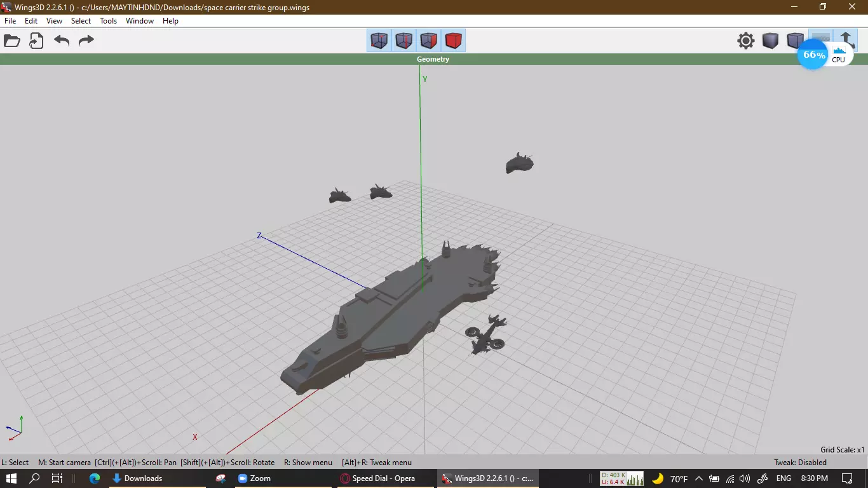The height and width of the screenshot is (488, 868).
Task: Open the Windows Start menu
Action: (11, 478)
